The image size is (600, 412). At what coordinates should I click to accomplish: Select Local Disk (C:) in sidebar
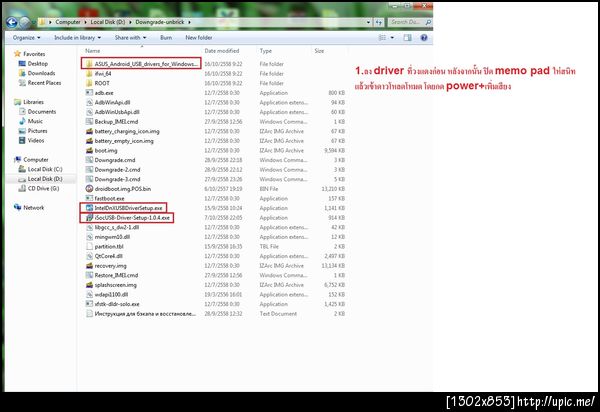[45, 169]
